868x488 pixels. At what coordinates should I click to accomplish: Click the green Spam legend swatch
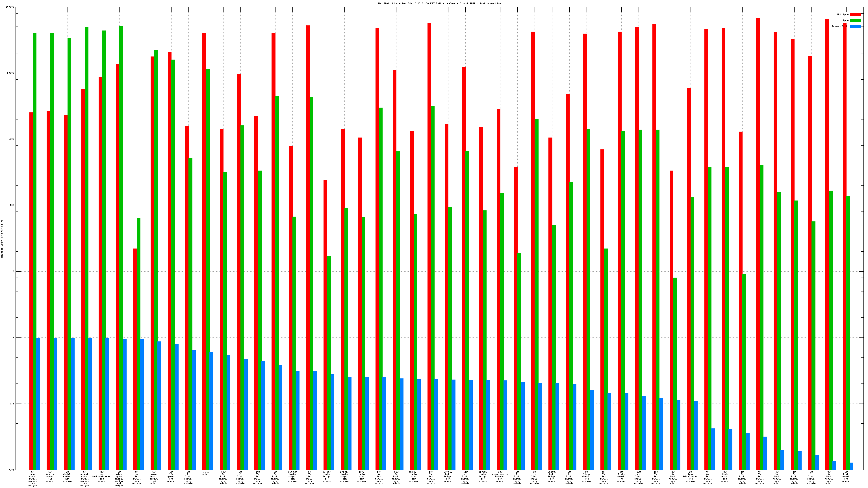point(855,21)
